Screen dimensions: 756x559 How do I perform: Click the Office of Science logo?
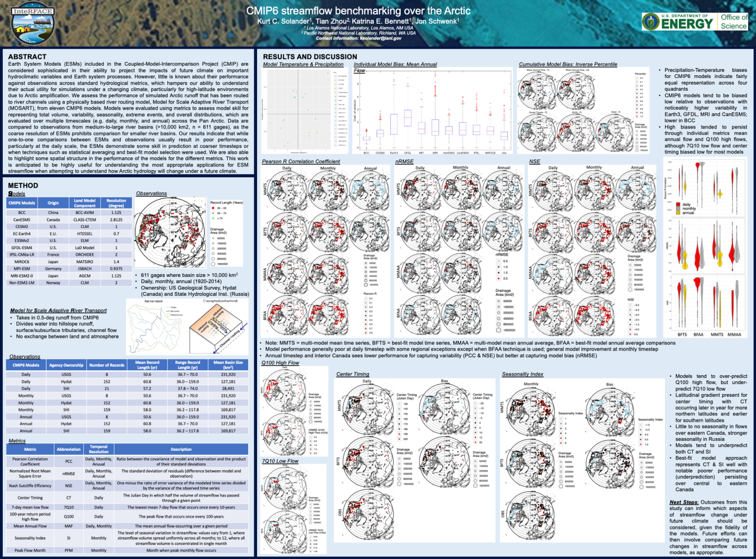[734, 21]
